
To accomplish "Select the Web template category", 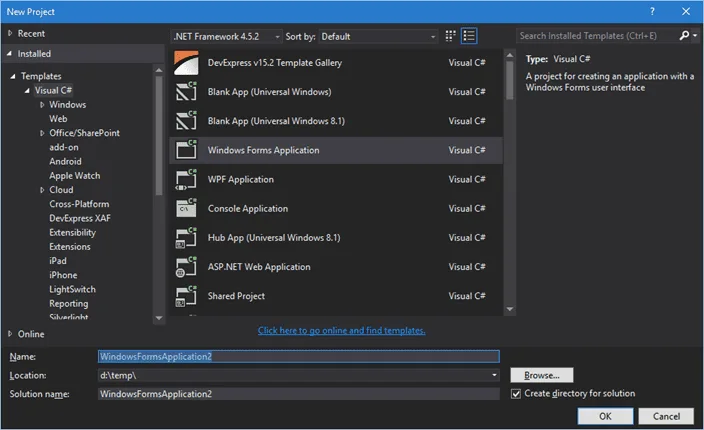I will tap(58, 118).
